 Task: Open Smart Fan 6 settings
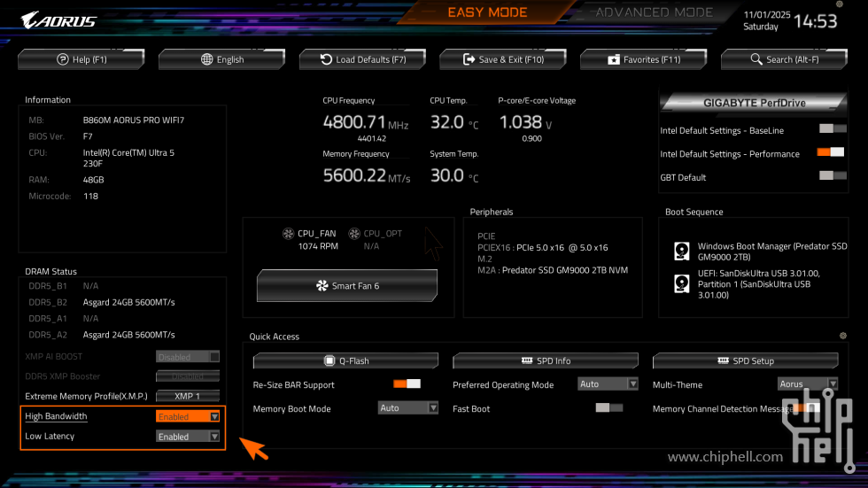click(x=347, y=286)
